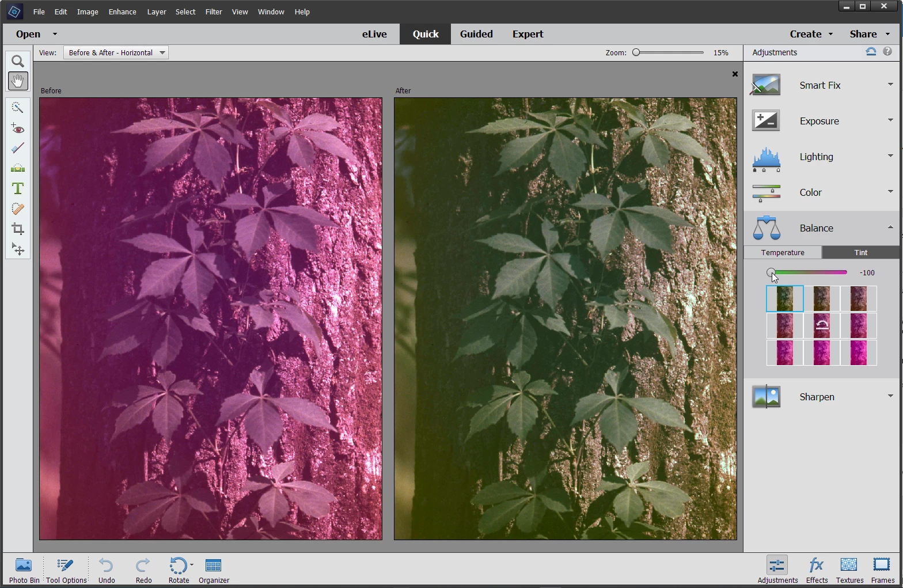Open the Photo Bin
This screenshot has height=588, width=903.
[x=24, y=570]
